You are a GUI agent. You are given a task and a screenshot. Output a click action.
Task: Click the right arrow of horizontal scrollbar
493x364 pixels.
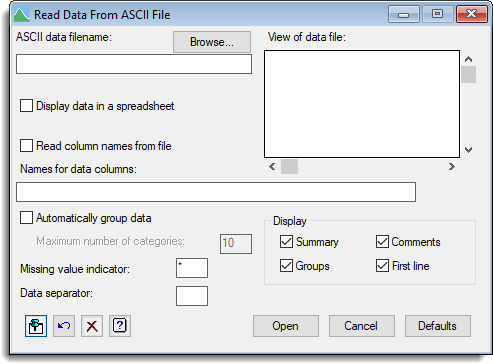coord(451,166)
